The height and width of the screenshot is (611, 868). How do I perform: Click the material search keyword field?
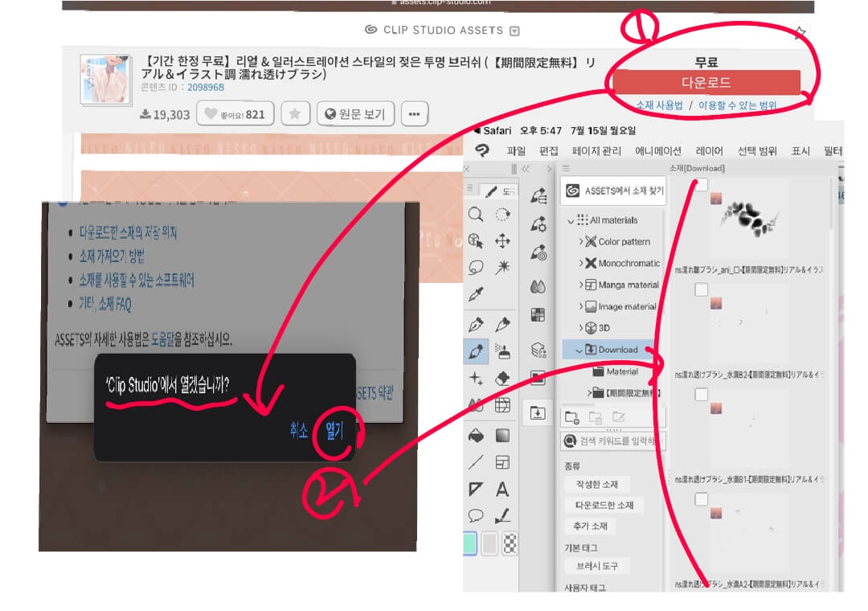[613, 441]
